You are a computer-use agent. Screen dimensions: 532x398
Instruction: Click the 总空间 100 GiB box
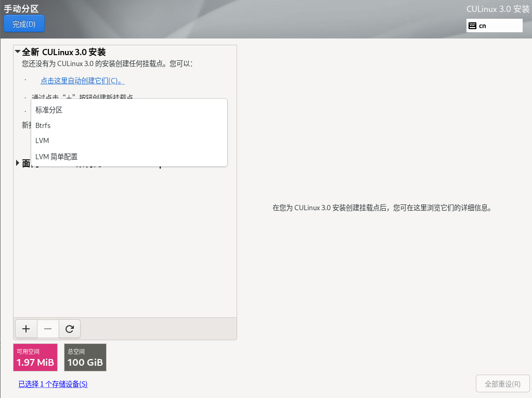[x=85, y=357]
